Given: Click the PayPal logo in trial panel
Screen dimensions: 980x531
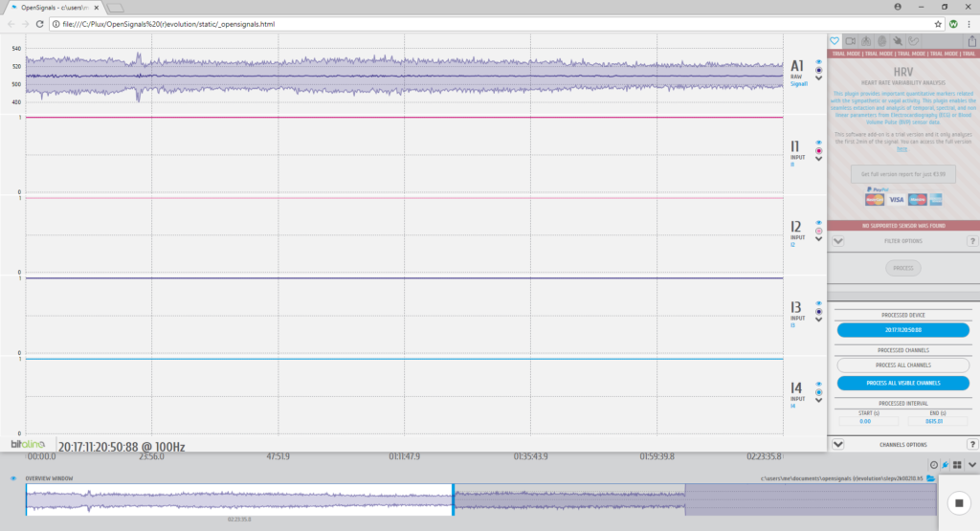Looking at the screenshot, I should tap(879, 189).
